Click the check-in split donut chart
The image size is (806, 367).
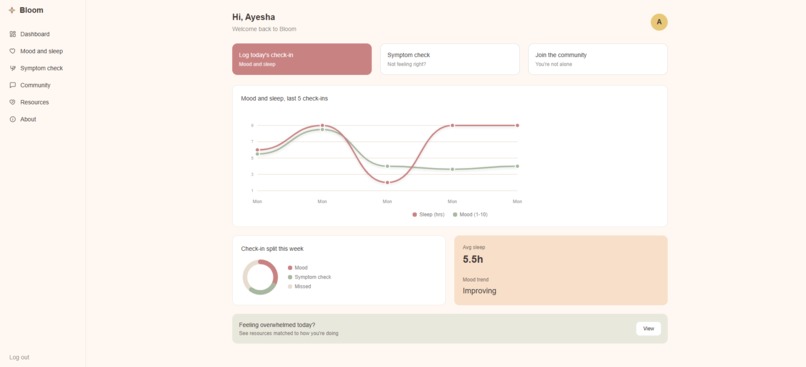[260, 277]
